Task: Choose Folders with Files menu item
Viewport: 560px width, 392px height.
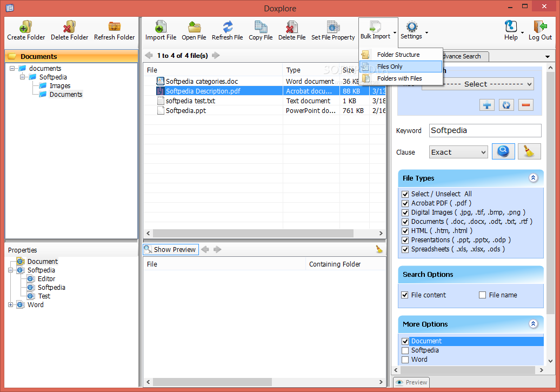Action: pos(401,78)
